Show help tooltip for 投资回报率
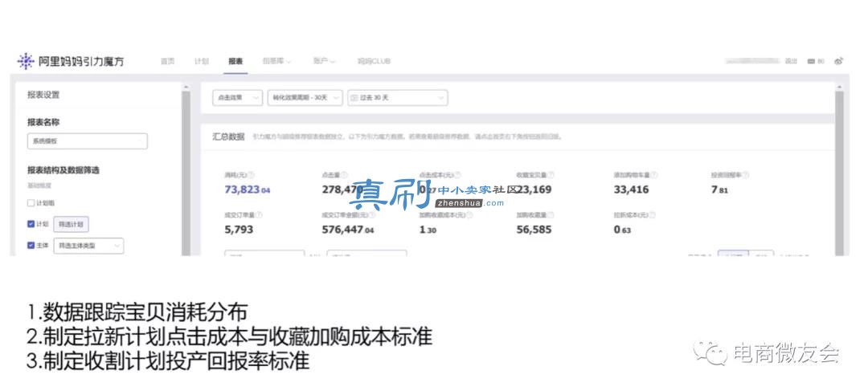The width and height of the screenshot is (868, 391). (746, 175)
